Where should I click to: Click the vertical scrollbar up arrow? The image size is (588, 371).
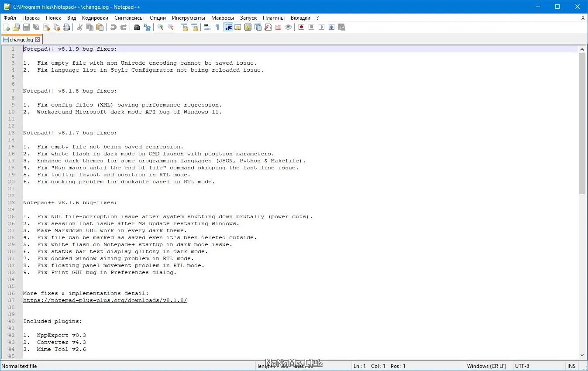coord(582,50)
